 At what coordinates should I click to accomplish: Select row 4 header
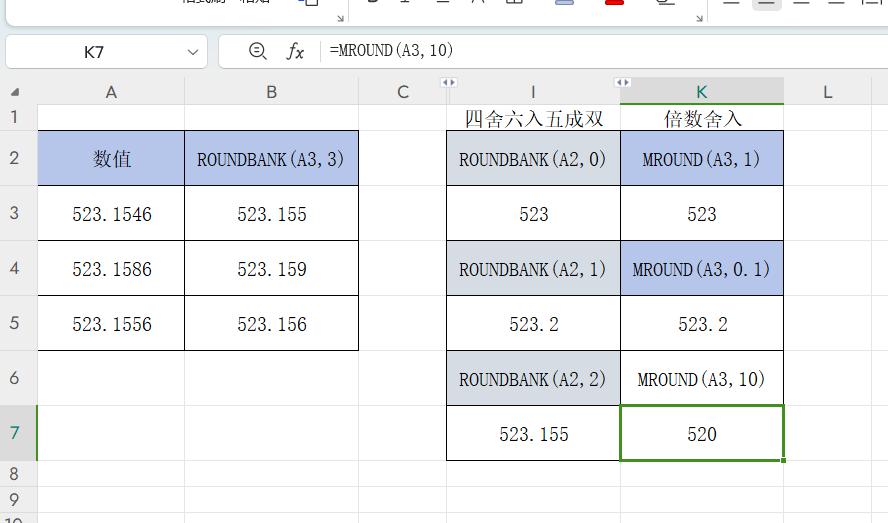pos(14,268)
